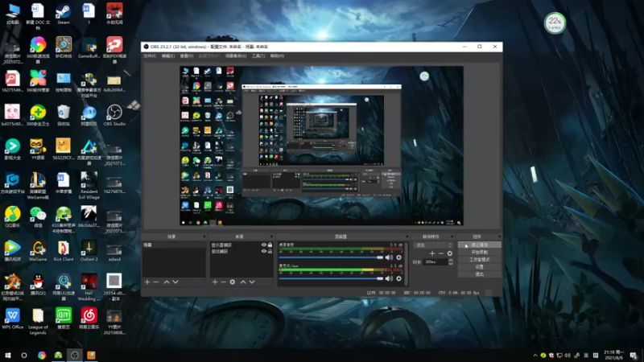Move scene up with the Scenes panel up arrow
The image size is (644, 362).
pos(167,282)
